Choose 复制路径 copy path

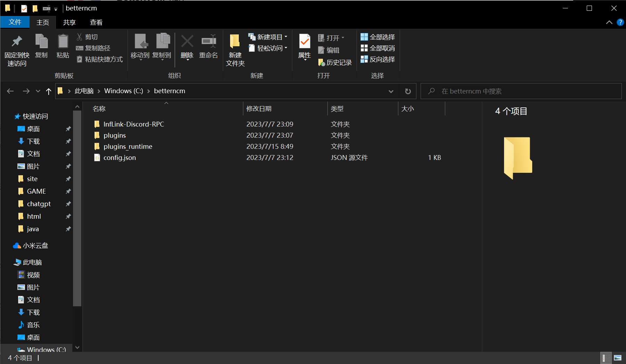pyautogui.click(x=93, y=48)
